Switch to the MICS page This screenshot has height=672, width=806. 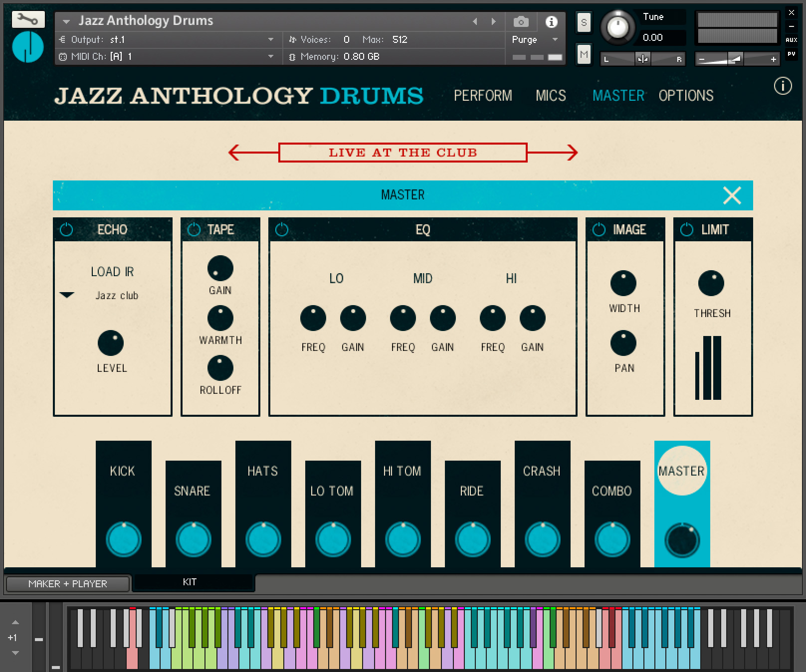550,96
